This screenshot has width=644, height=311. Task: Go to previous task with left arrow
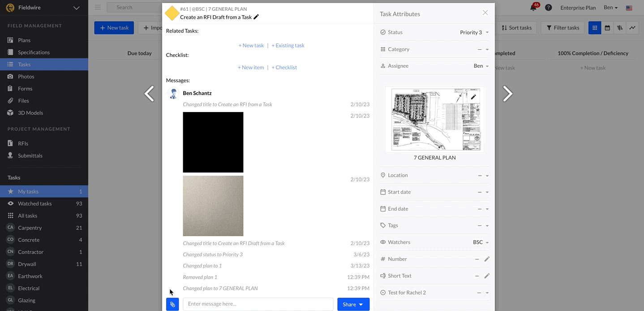tap(149, 94)
